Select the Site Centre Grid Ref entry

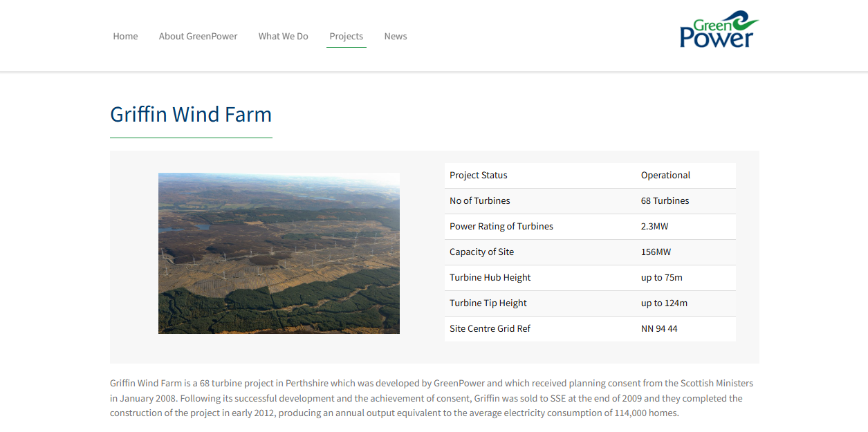[490, 328]
